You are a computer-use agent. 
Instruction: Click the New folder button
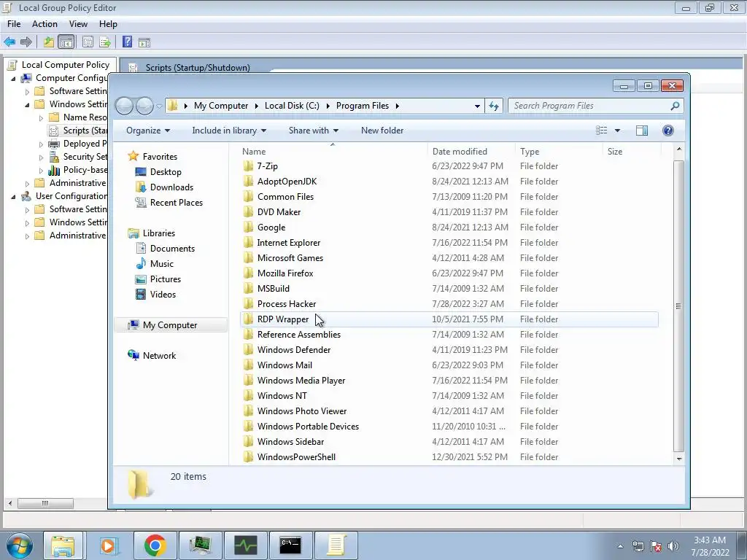coord(382,131)
